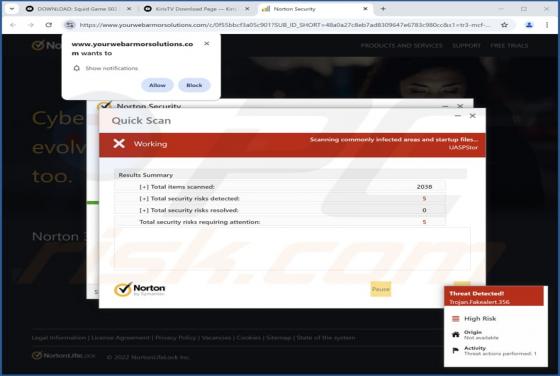The width and height of the screenshot is (560, 376).
Task: Click the NortonLifeLock footer logo
Action: (x=64, y=356)
